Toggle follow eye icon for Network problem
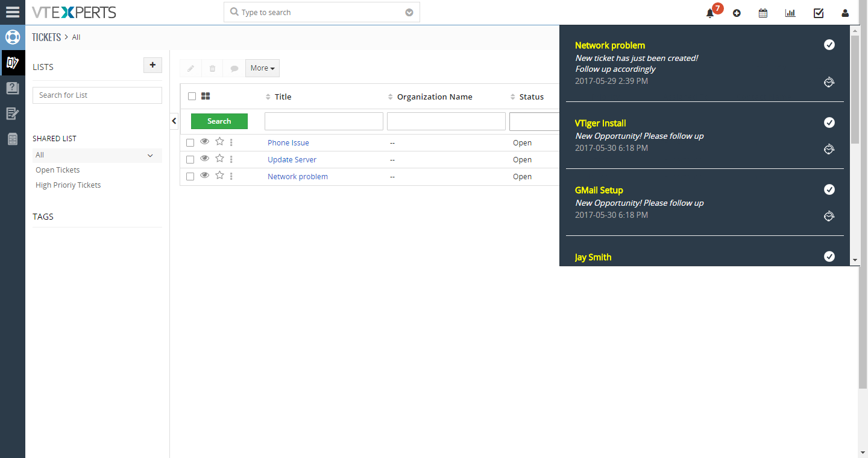Image resolution: width=868 pixels, height=458 pixels. click(204, 176)
